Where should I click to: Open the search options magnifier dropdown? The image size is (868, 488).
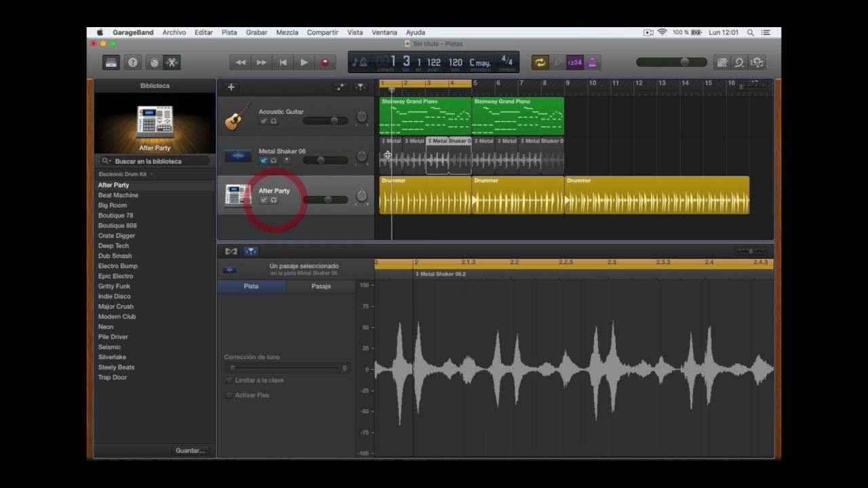pos(106,161)
